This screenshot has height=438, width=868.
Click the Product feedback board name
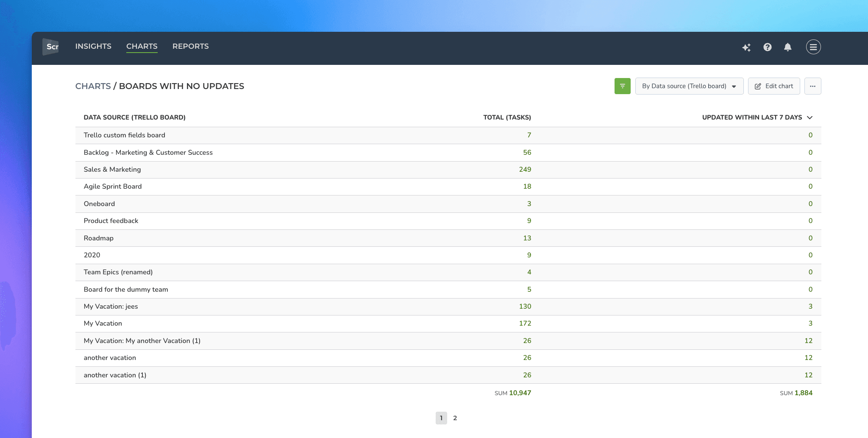click(x=111, y=221)
